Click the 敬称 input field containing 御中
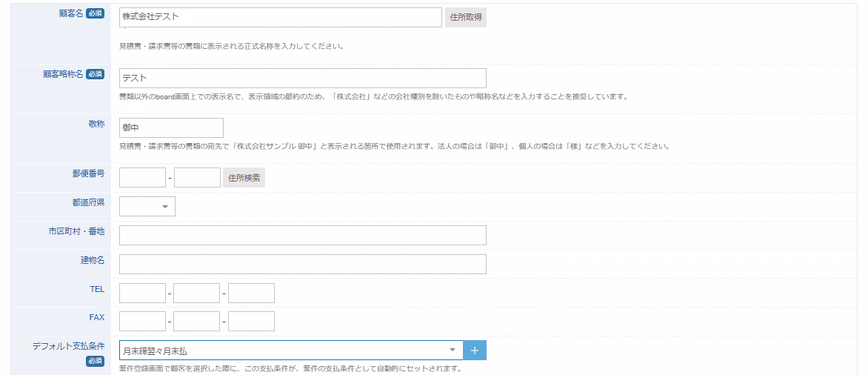 click(171, 127)
